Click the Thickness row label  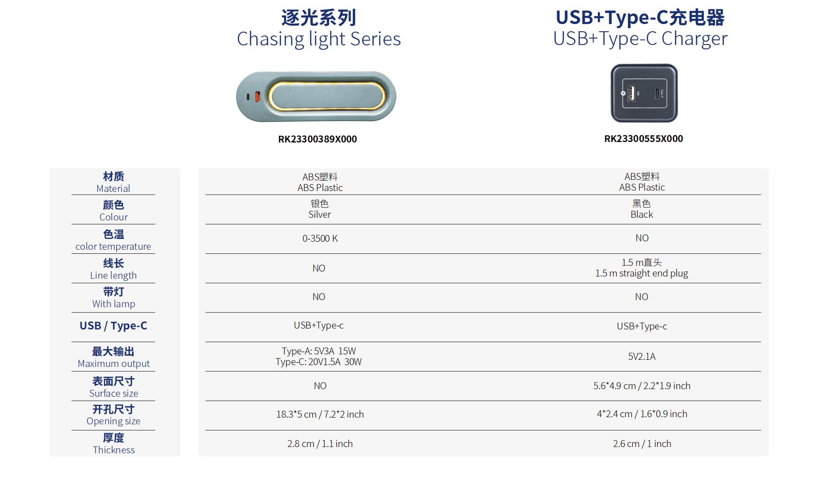(x=113, y=443)
